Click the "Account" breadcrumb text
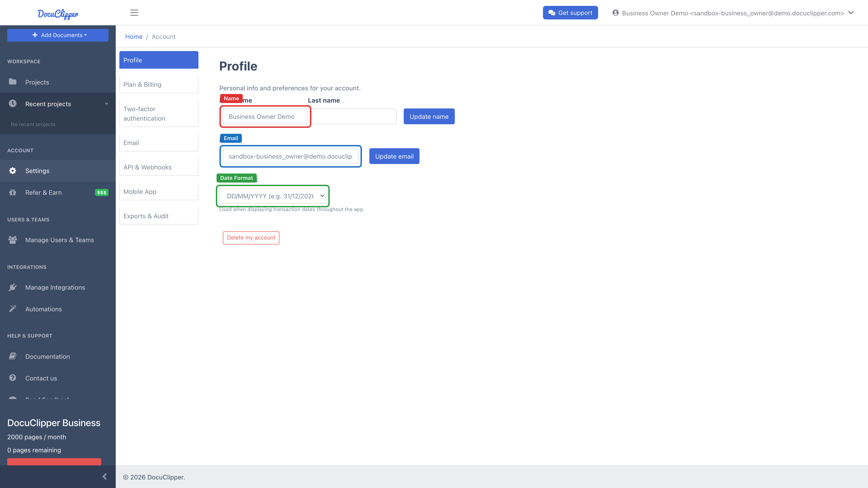The image size is (868, 488). pyautogui.click(x=163, y=37)
